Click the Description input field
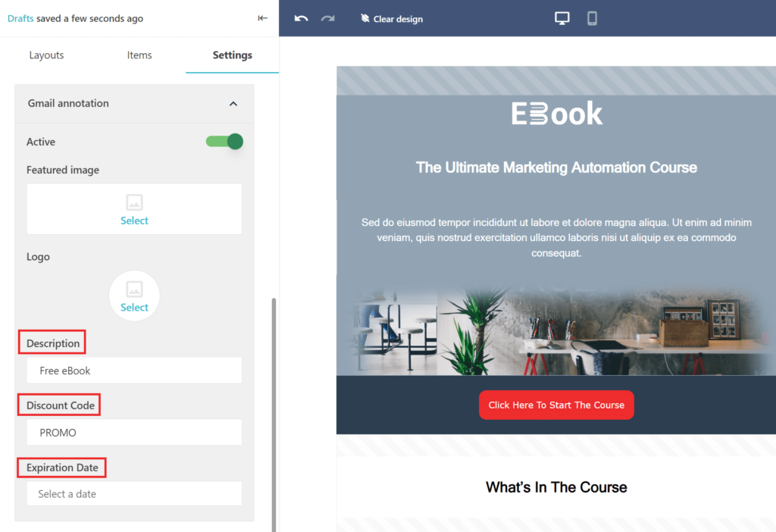Screen dimensions: 776x532 [x=134, y=371]
